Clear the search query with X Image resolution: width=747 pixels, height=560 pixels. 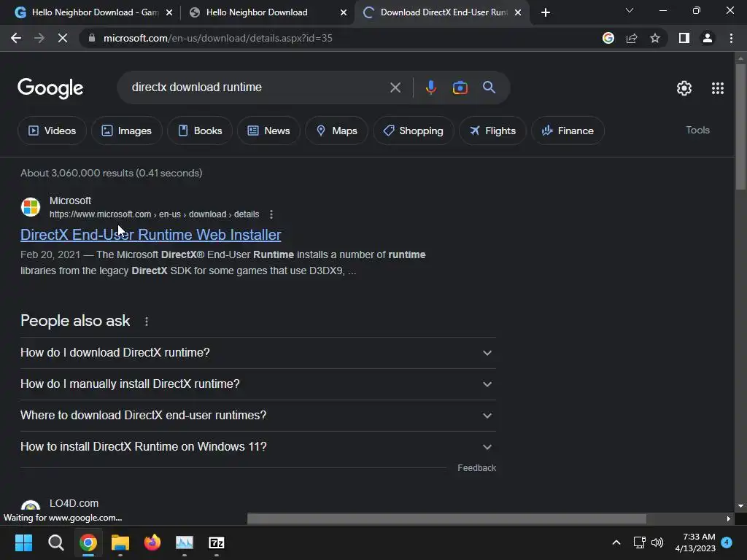pyautogui.click(x=395, y=87)
